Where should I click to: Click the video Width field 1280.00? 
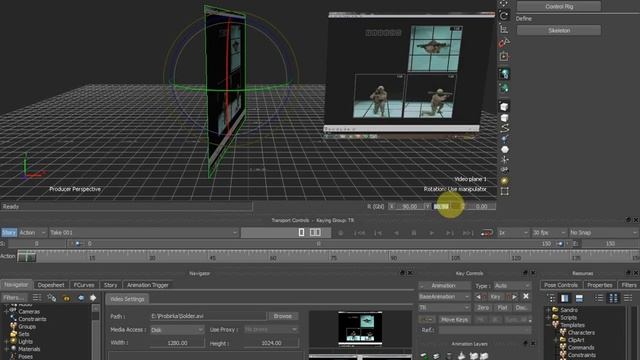(x=177, y=343)
